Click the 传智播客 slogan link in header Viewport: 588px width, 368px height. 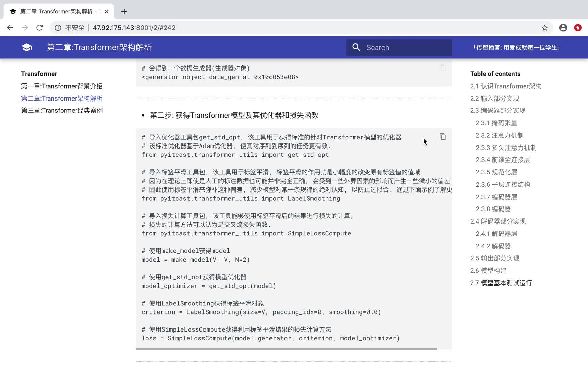[516, 48]
